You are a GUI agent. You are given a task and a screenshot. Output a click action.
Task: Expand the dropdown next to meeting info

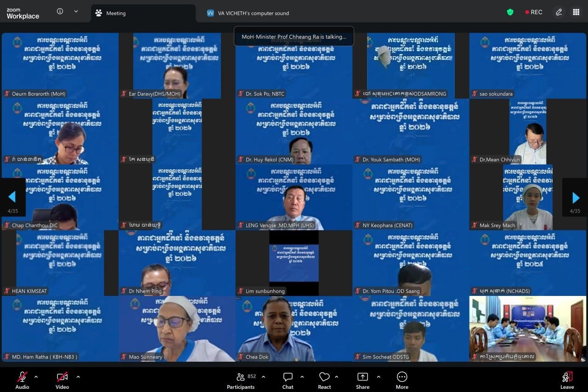pyautogui.click(x=76, y=11)
